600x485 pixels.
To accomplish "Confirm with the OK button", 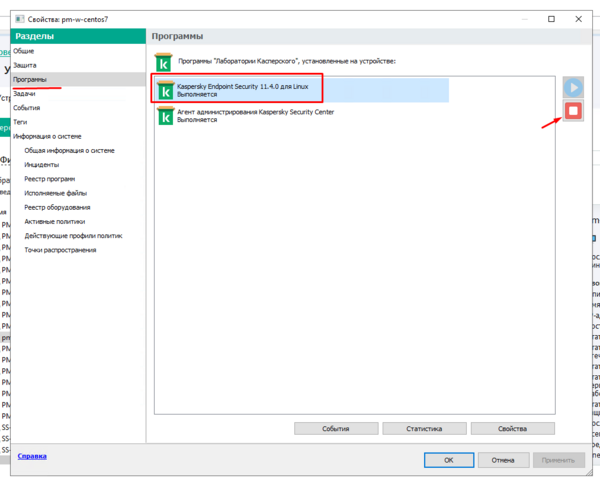I will point(449,460).
